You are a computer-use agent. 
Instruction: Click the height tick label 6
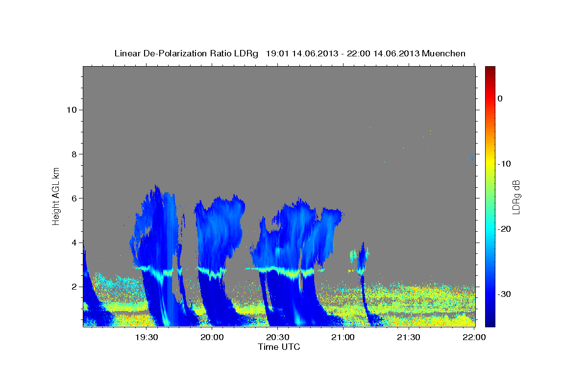coord(74,198)
